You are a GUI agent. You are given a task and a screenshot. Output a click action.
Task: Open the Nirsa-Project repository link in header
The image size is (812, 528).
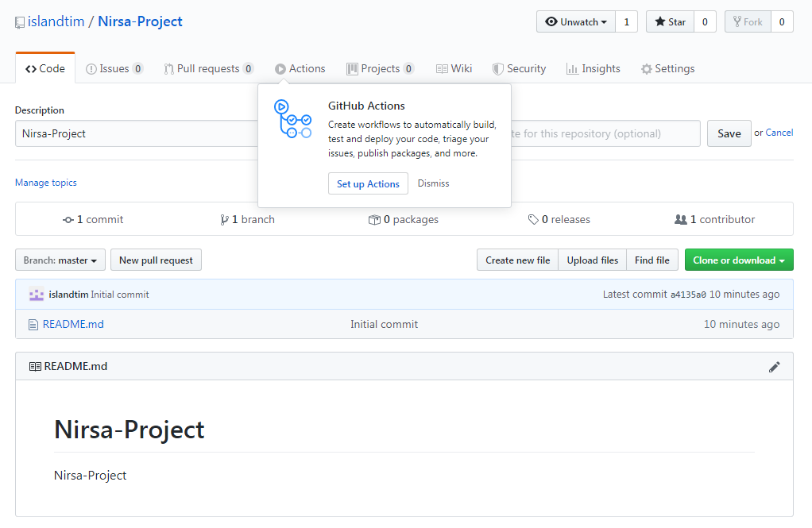click(140, 21)
